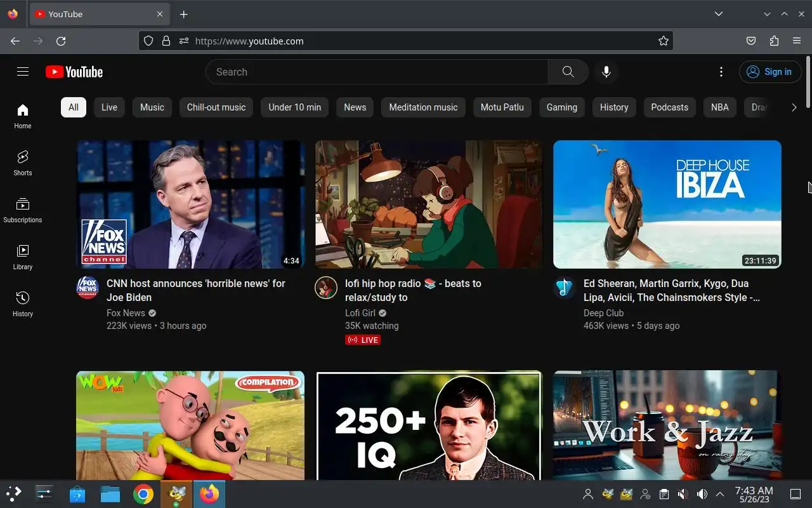Open a new browser tab
812x508 pixels.
point(183,14)
